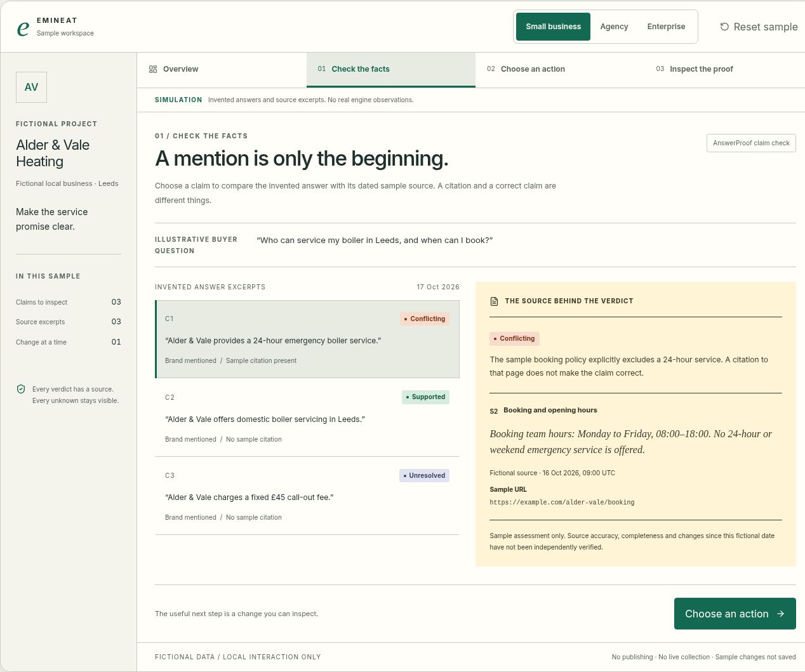Click the 'Change at a time' sidebar row
The image size is (805, 672).
point(69,342)
